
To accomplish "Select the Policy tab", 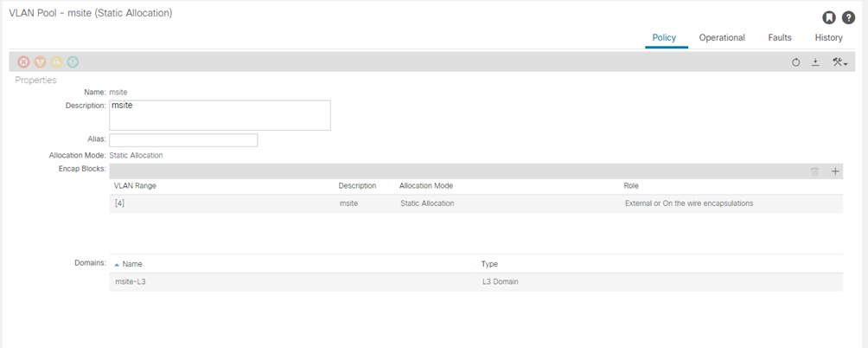I will [x=664, y=38].
